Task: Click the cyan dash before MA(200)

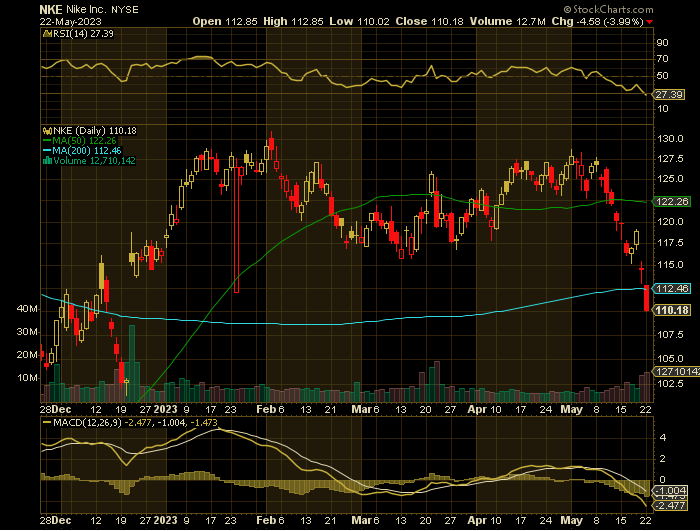Action: pyautogui.click(x=47, y=151)
